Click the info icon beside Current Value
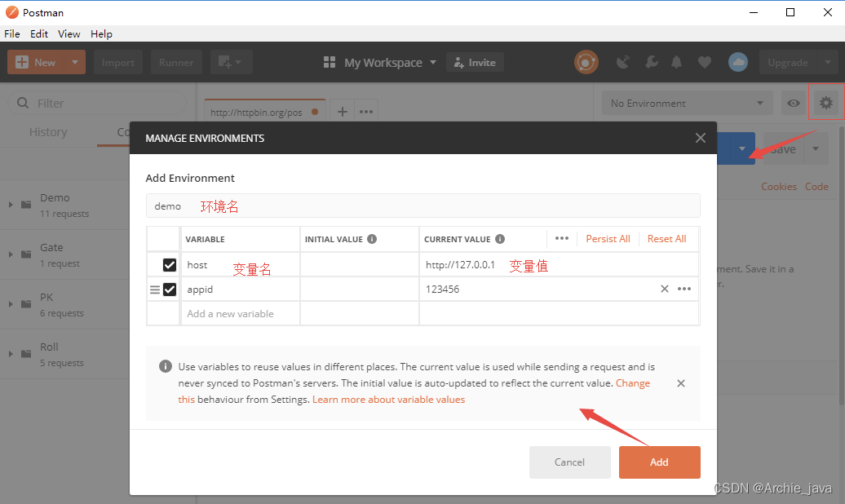Image resolution: width=845 pixels, height=504 pixels. click(499, 239)
